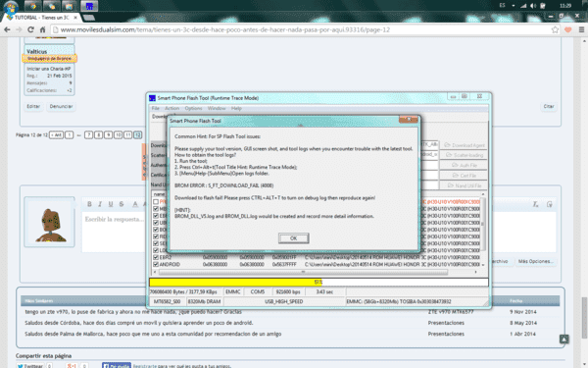Open the Help menu in Flash Tool
588x368 pixels.
(236, 108)
